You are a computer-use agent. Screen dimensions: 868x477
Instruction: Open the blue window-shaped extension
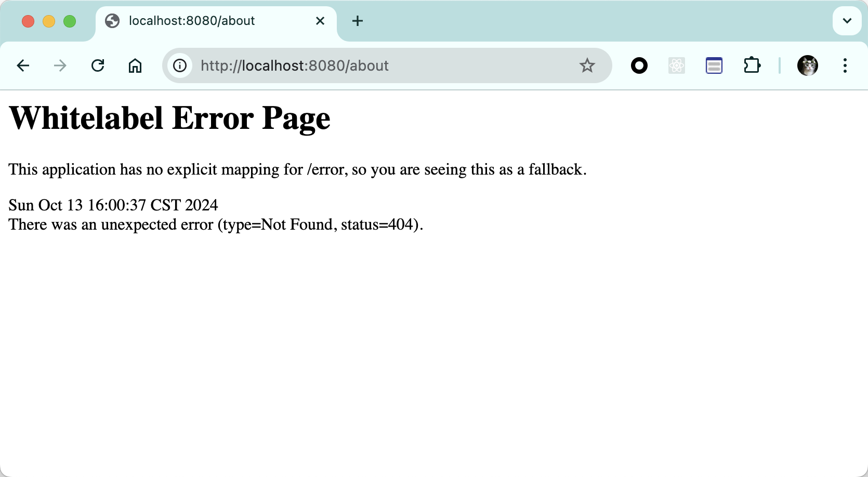714,65
